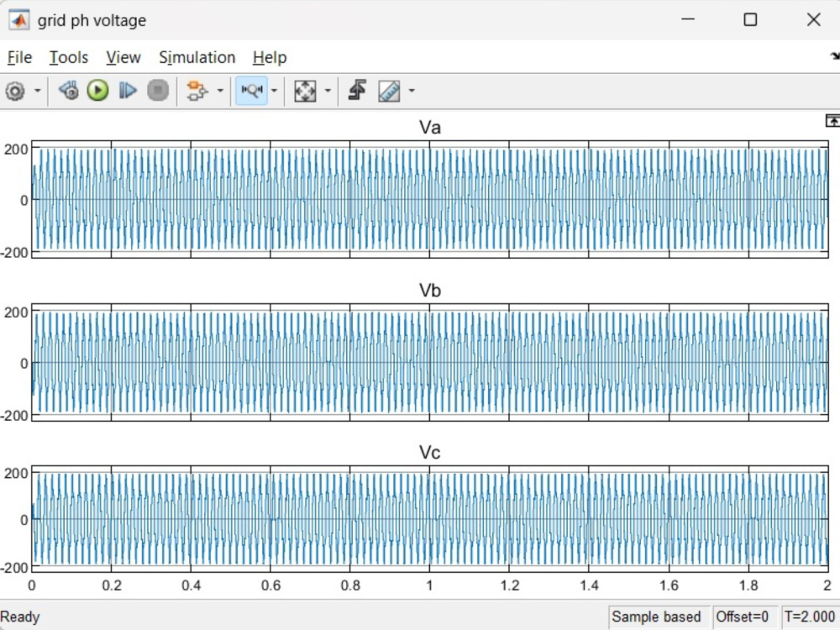Click the Step Back button

(x=69, y=91)
